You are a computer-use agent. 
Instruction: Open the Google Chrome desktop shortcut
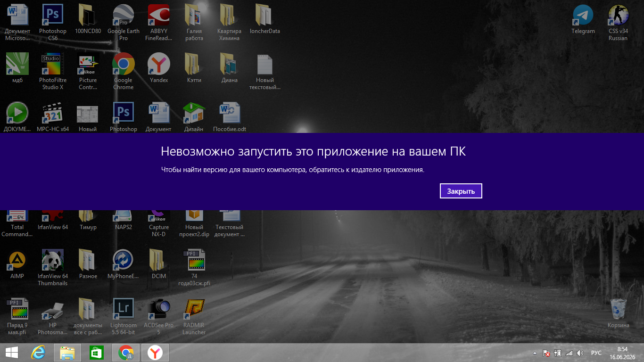124,71
